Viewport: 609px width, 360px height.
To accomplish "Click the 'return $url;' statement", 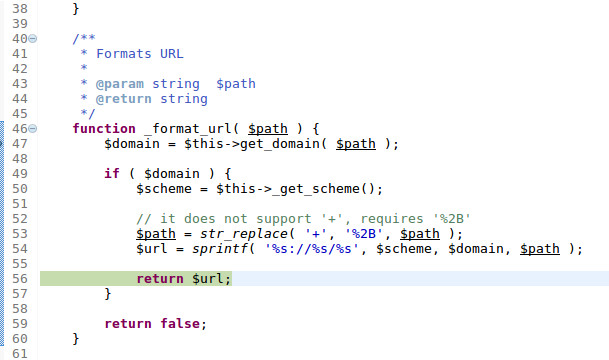I will (184, 279).
